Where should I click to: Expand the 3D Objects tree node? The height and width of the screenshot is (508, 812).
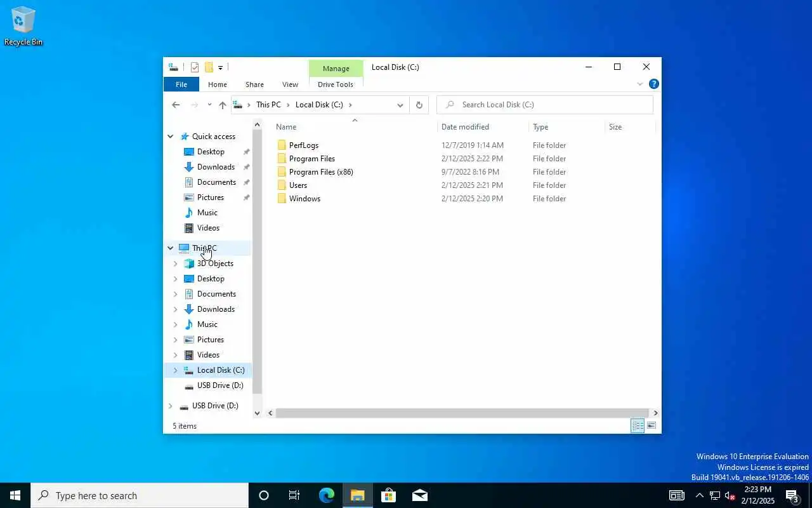pos(176,264)
